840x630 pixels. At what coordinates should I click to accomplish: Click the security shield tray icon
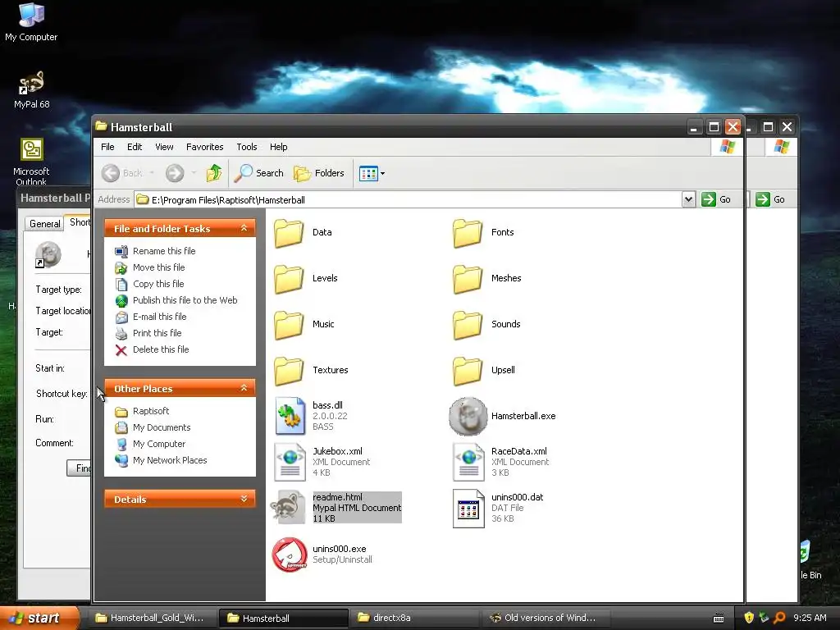749,618
